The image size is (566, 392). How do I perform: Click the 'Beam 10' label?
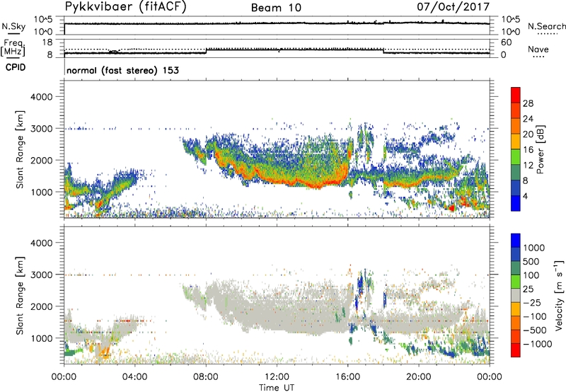pyautogui.click(x=276, y=8)
